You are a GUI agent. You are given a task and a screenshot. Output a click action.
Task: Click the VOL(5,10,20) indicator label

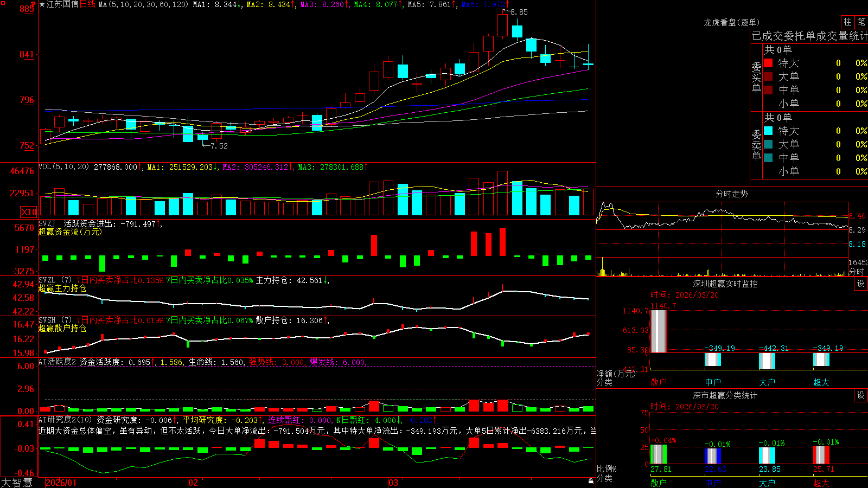pyautogui.click(x=63, y=167)
